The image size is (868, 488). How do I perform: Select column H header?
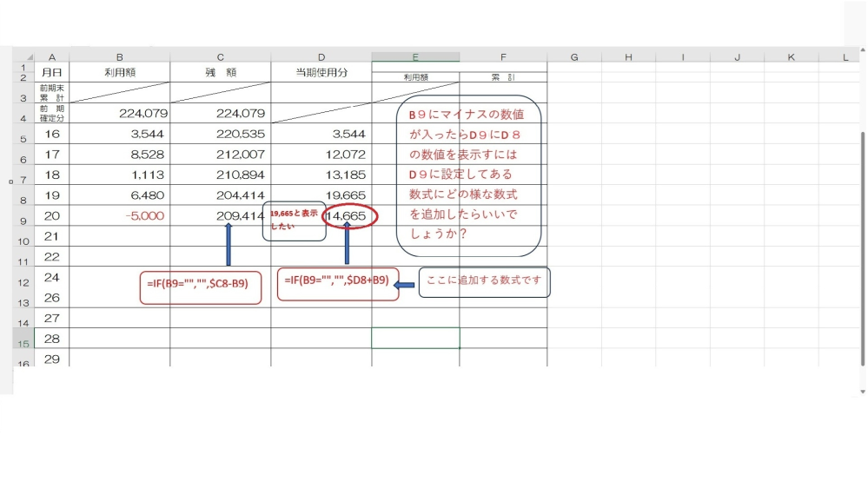(628, 57)
